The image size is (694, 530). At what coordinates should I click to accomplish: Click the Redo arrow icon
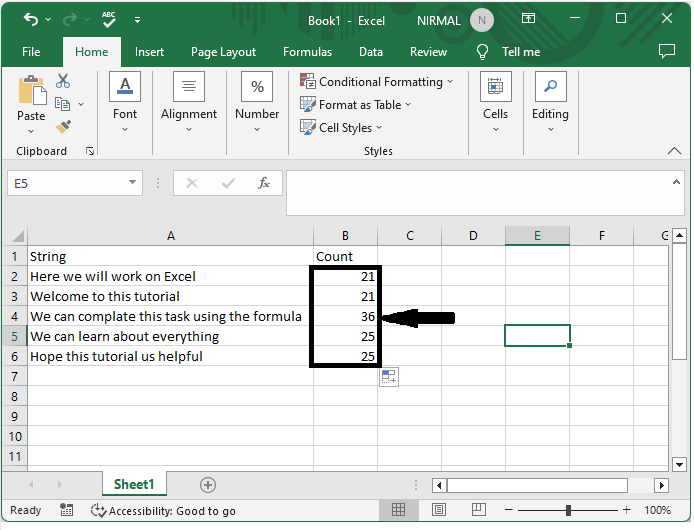click(x=70, y=19)
